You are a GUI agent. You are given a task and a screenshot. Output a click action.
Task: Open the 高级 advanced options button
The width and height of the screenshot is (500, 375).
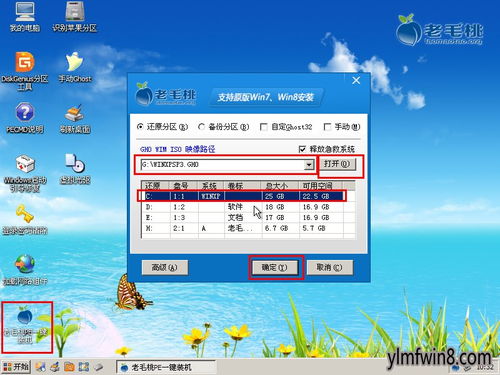(165, 267)
